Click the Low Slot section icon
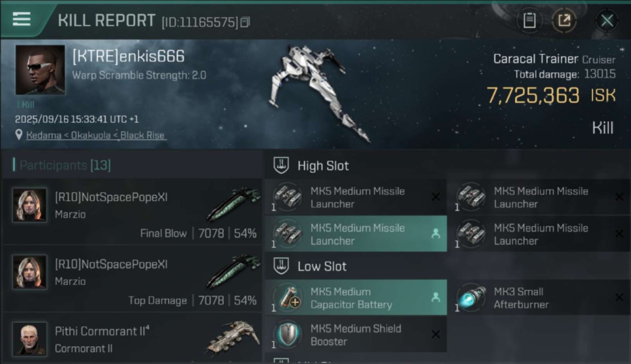 282,266
